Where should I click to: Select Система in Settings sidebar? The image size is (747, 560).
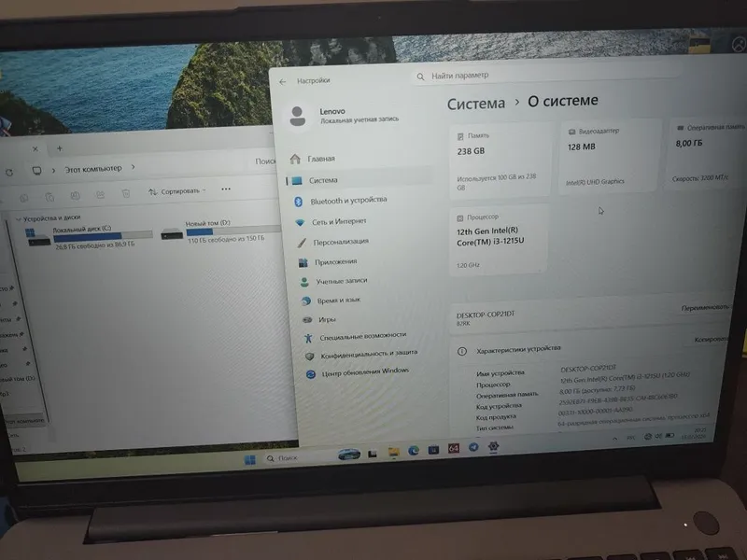359,180
